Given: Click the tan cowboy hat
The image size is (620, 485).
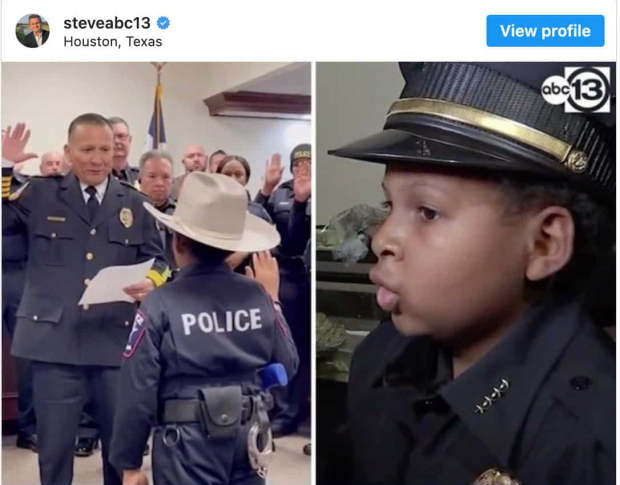Looking at the screenshot, I should coord(214,213).
